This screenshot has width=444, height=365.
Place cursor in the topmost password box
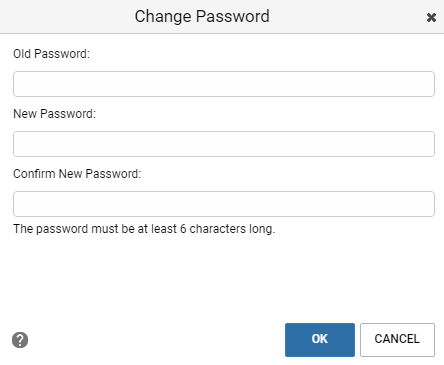pos(224,84)
